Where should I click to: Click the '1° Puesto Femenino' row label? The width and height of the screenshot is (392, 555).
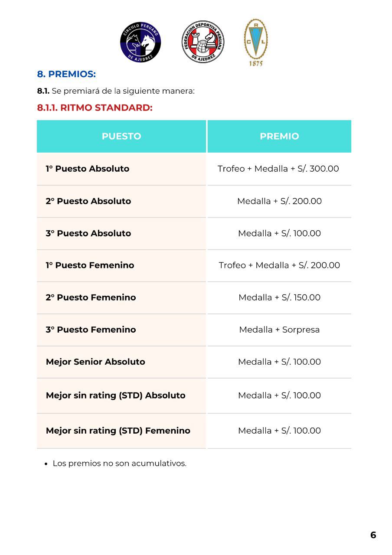click(x=90, y=265)
